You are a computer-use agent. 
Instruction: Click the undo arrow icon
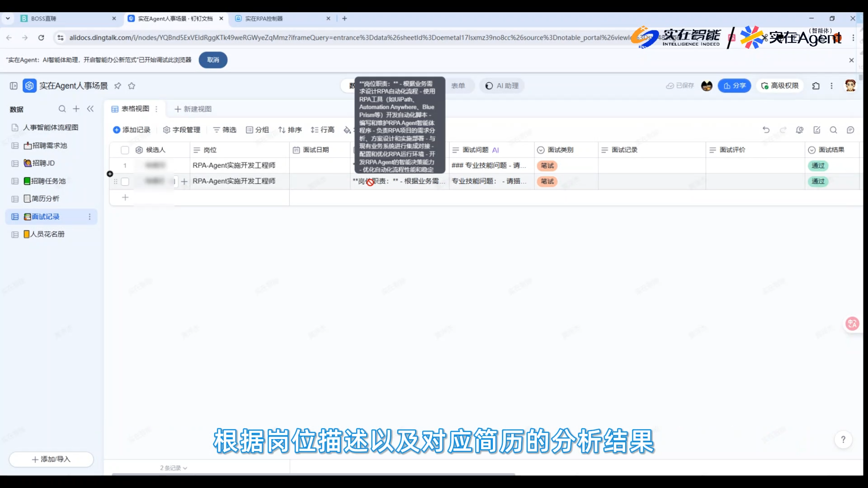[766, 130]
